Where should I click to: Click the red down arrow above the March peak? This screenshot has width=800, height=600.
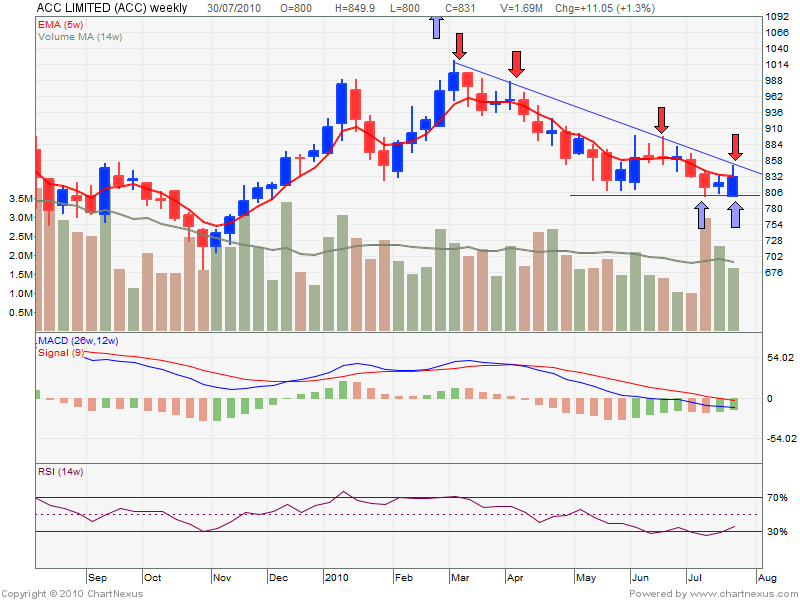(x=459, y=45)
